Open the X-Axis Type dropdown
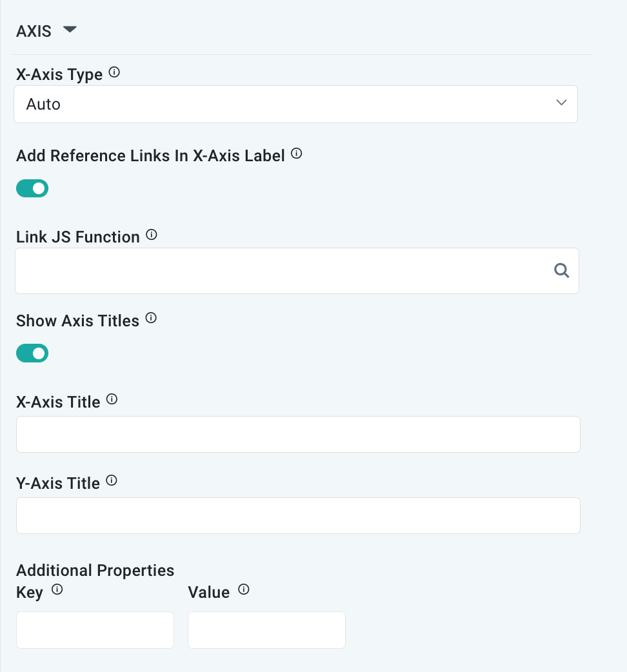The width and height of the screenshot is (627, 672). tap(295, 104)
